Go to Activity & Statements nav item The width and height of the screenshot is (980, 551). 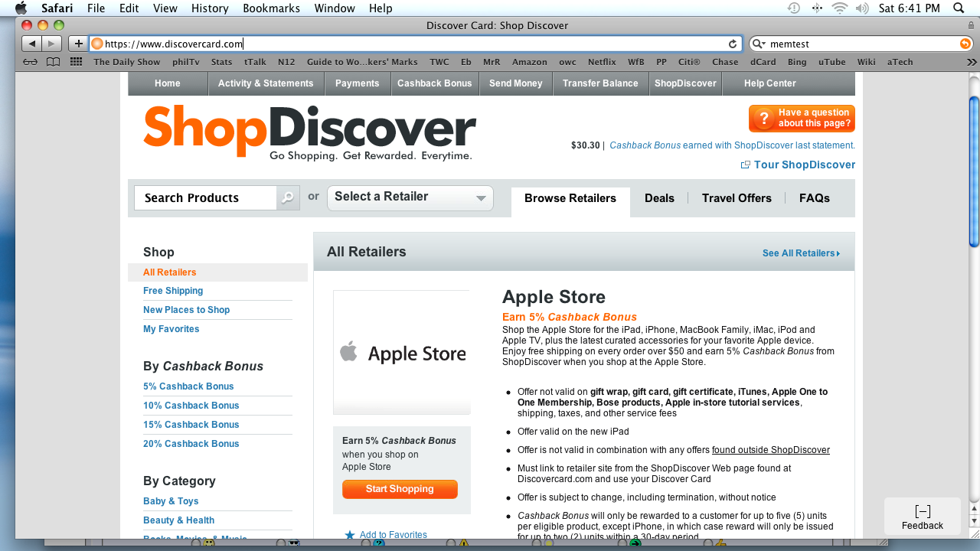266,83
